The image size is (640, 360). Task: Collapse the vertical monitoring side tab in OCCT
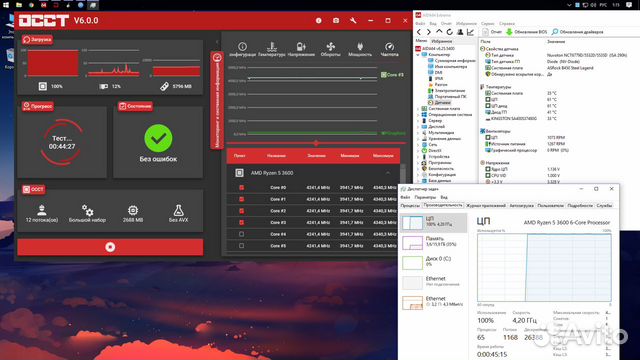(x=217, y=100)
